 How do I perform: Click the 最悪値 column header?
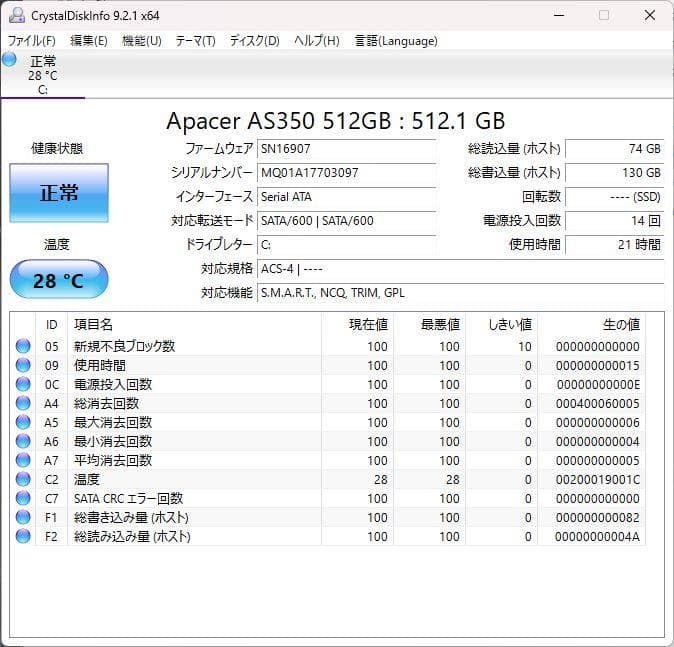pos(429,325)
